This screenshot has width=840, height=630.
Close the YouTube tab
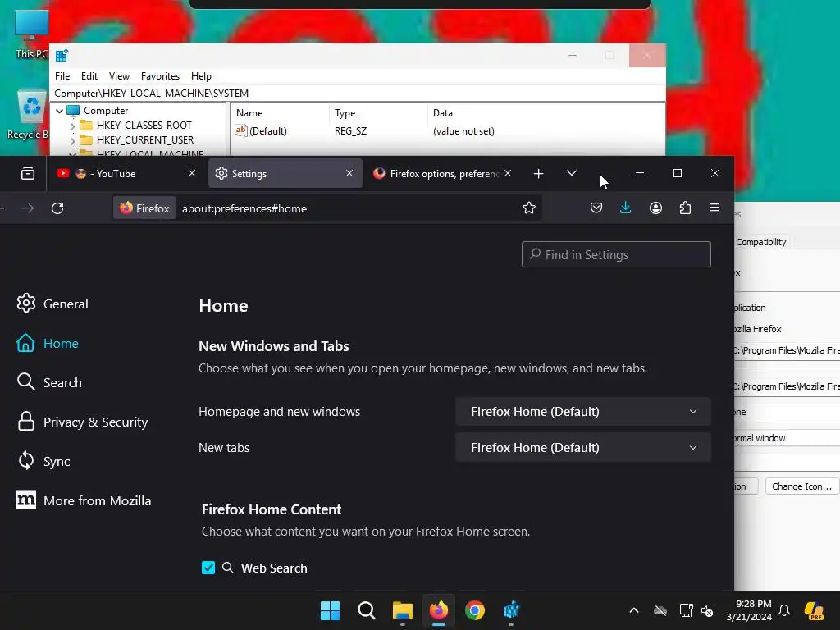(x=192, y=173)
